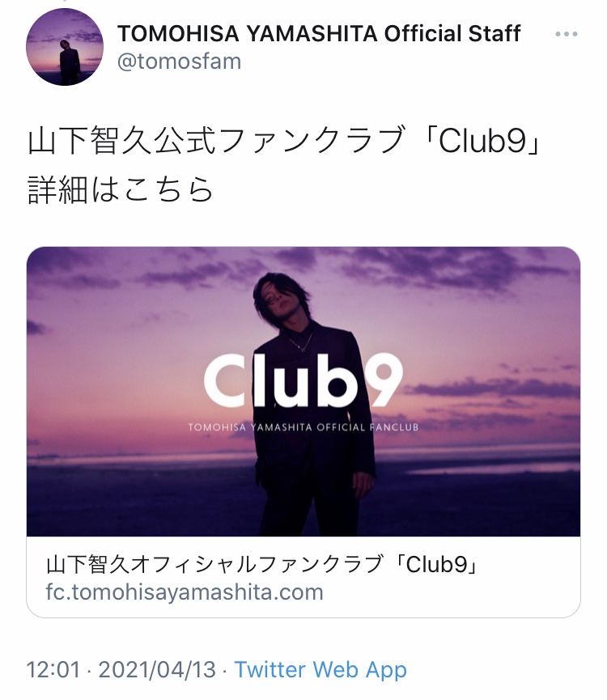Open the fc.tomohisayamashita.com domain link

coord(185,592)
